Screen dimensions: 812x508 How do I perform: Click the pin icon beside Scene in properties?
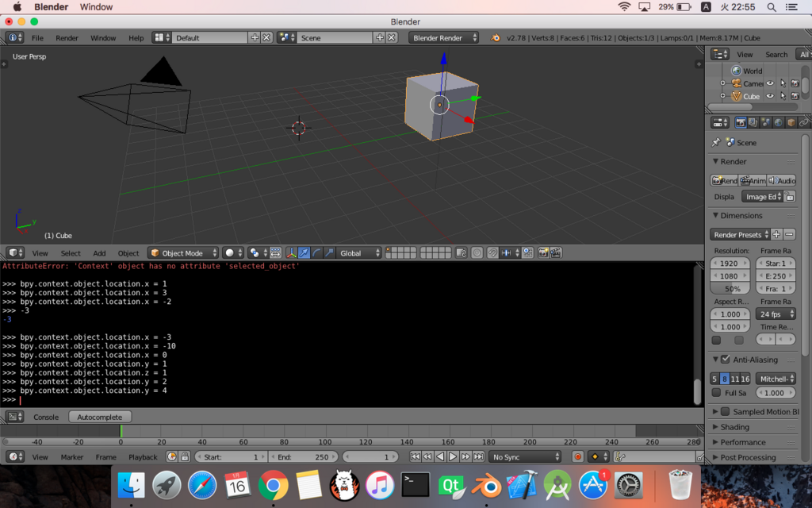pyautogui.click(x=716, y=143)
